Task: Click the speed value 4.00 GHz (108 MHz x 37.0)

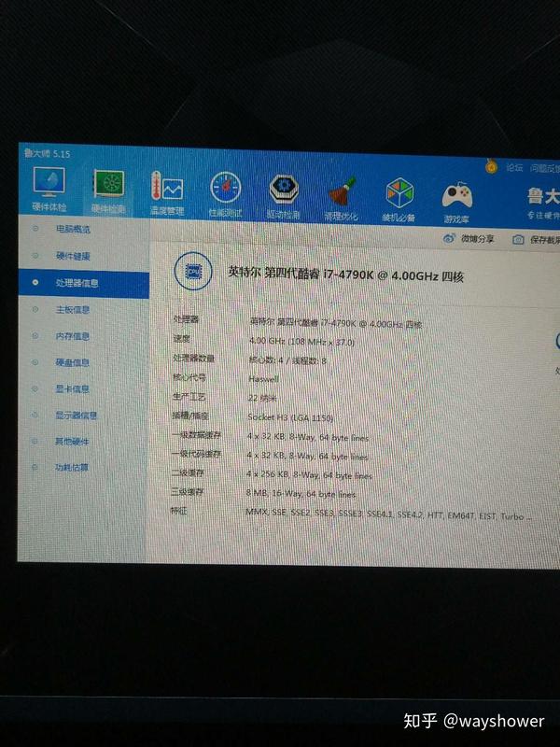Action: (301, 342)
